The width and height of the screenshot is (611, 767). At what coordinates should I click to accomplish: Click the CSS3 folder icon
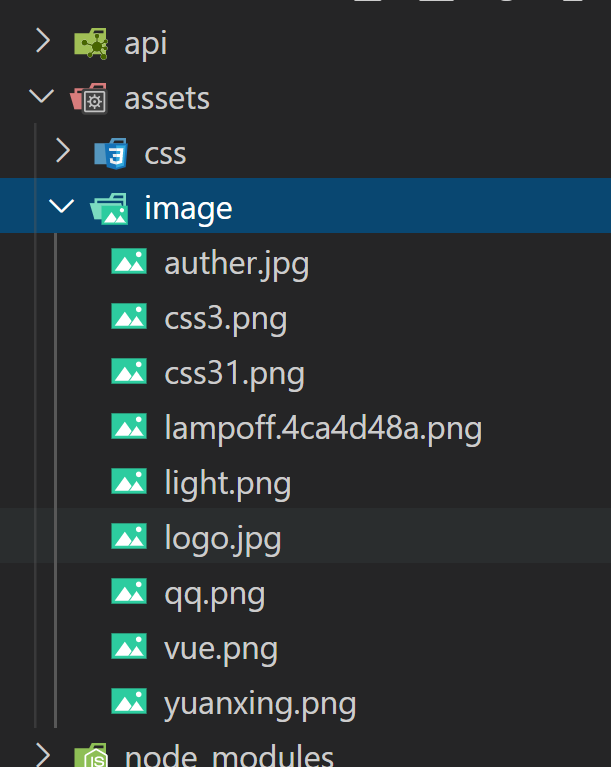[111, 154]
